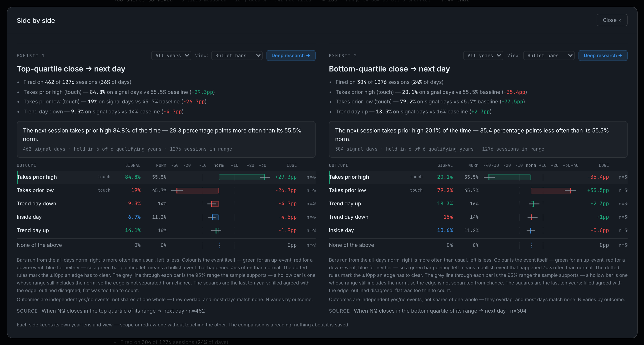Click red bullet bar for +33.5pp edge
This screenshot has height=345, width=644.
(551, 191)
